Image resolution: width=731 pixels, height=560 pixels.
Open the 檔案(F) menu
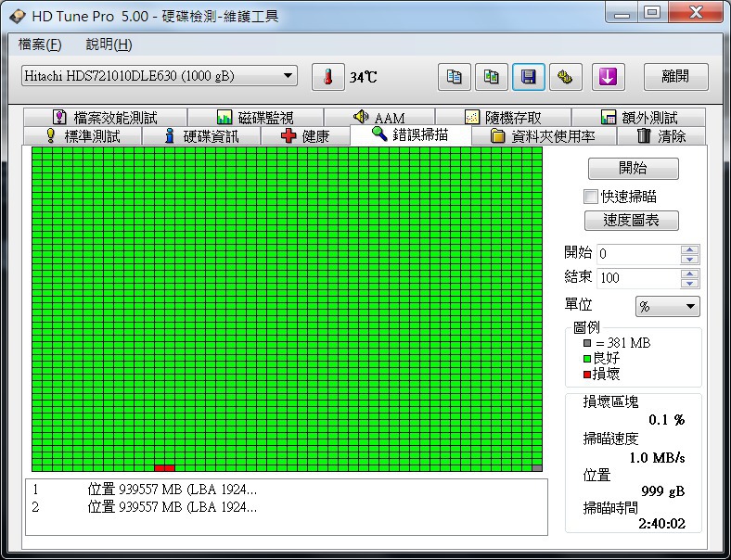(x=40, y=45)
